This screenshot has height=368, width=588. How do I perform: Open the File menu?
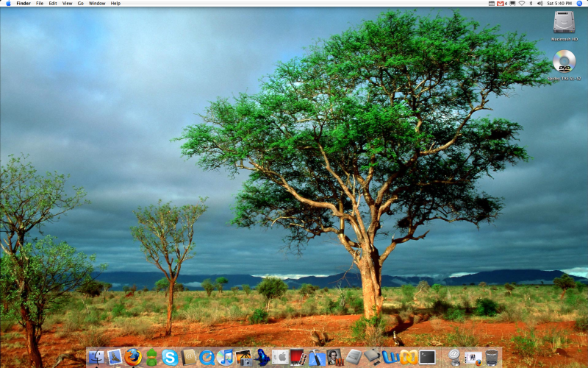(x=40, y=4)
